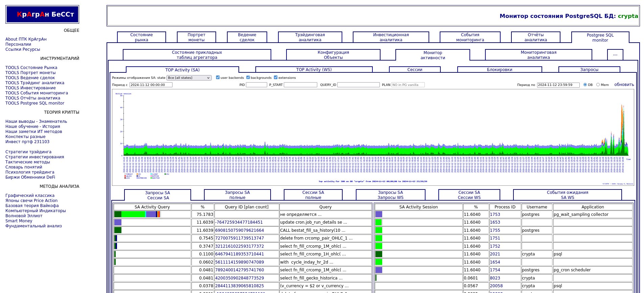Click the обновить refresh link

624,85
